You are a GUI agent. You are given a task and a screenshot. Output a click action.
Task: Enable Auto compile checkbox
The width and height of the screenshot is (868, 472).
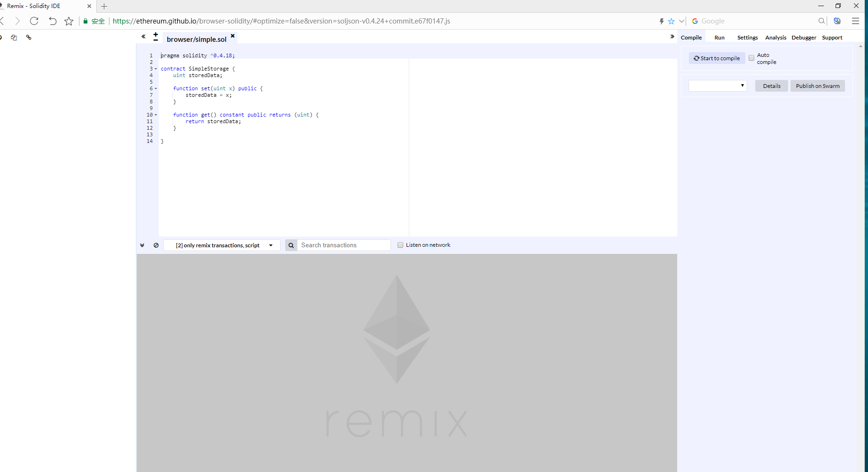[751, 58]
